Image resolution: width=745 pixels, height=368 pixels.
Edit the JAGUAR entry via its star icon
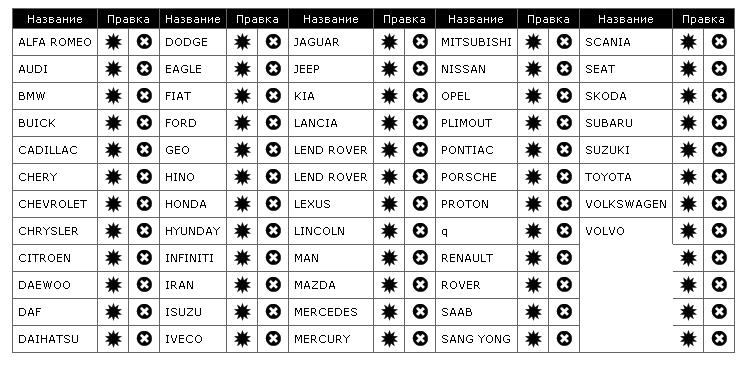pyautogui.click(x=389, y=42)
